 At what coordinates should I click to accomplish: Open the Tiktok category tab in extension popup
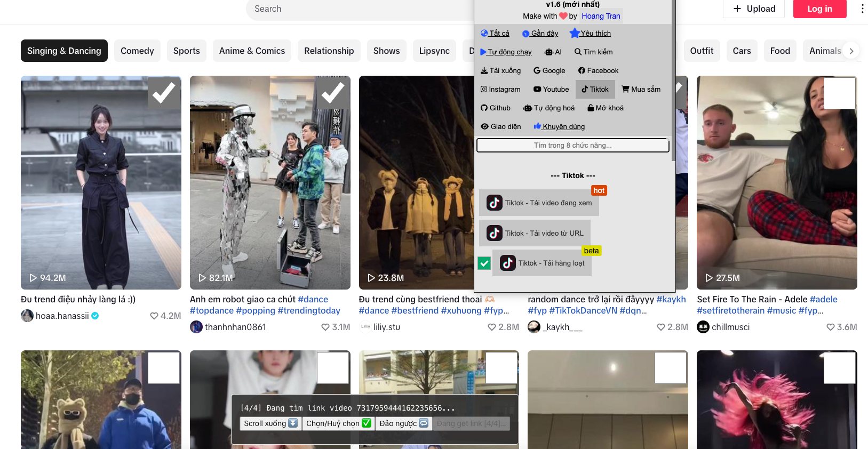click(x=595, y=90)
